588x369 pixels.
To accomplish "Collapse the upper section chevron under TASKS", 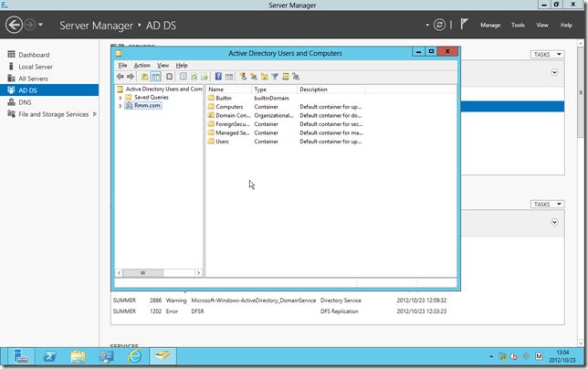I will (x=554, y=72).
